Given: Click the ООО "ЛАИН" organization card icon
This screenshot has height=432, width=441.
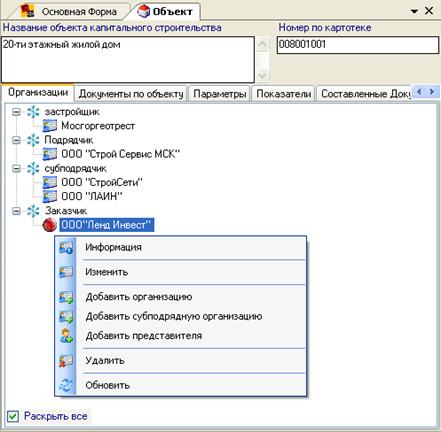Looking at the screenshot, I should tap(50, 196).
